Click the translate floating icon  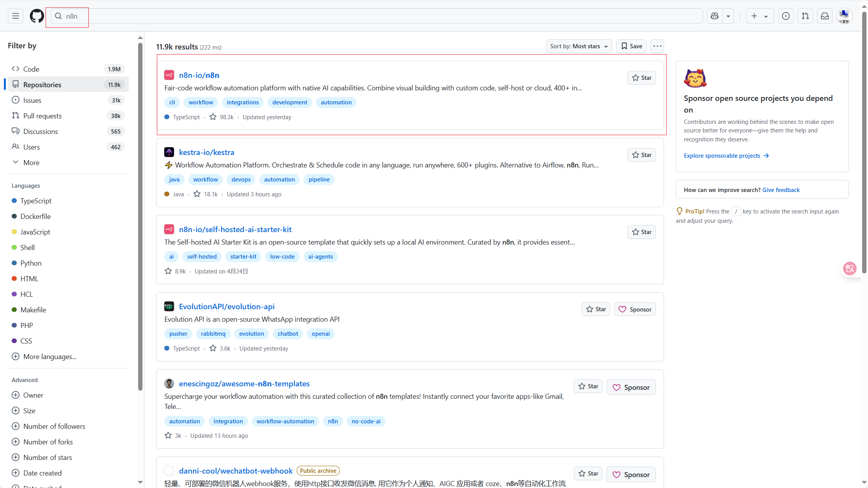pos(849,269)
